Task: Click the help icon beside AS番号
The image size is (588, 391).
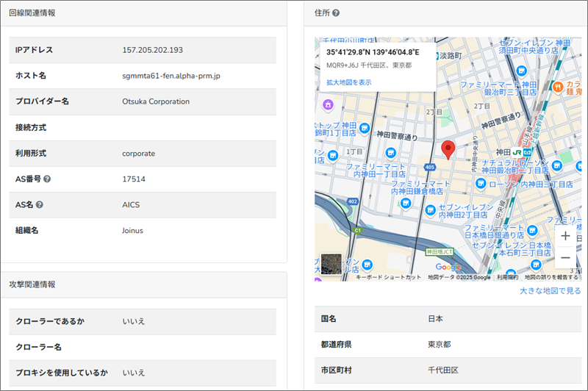Action: [x=47, y=179]
